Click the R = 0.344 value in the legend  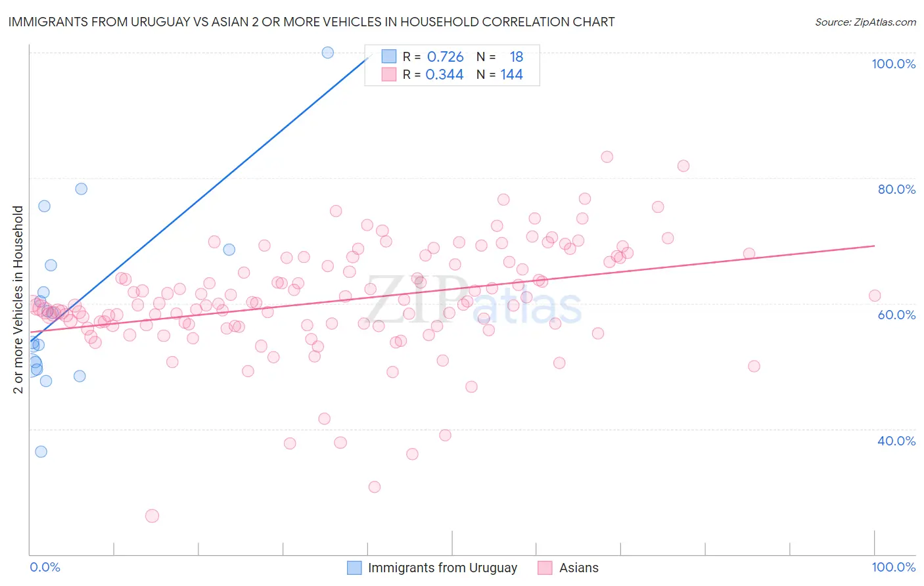pos(433,74)
